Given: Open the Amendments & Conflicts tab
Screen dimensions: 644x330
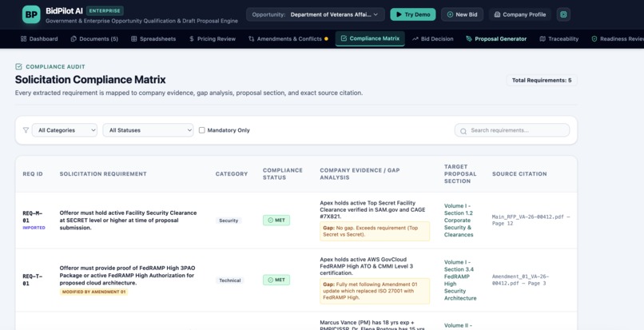Looking at the screenshot, I should (288, 38).
